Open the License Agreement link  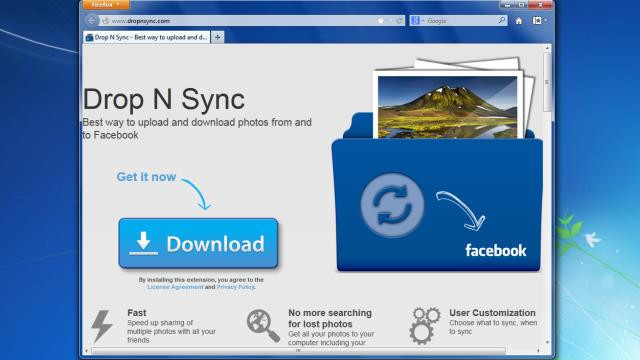(175, 287)
